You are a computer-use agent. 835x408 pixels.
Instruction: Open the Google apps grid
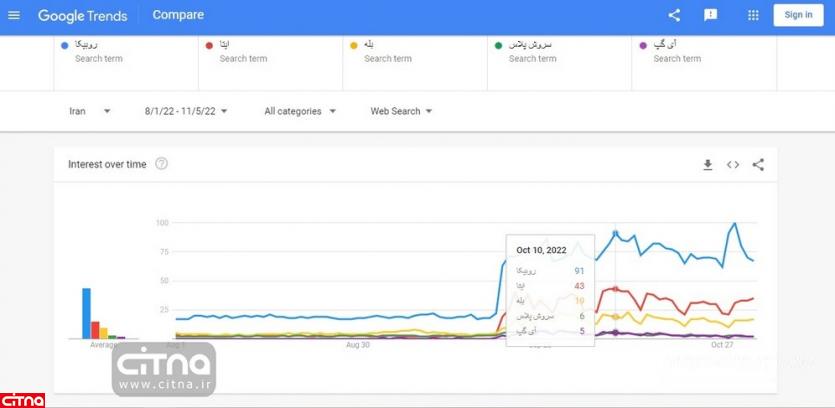(753, 15)
